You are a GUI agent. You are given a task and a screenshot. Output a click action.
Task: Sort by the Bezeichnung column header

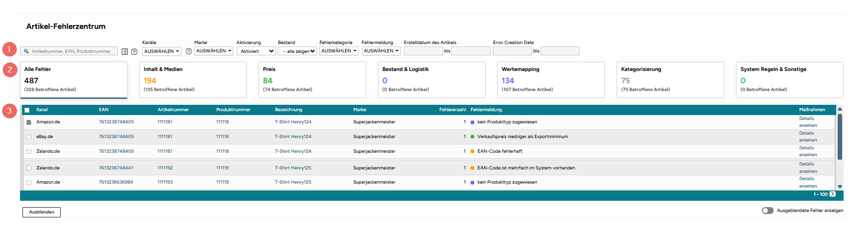[289, 110]
